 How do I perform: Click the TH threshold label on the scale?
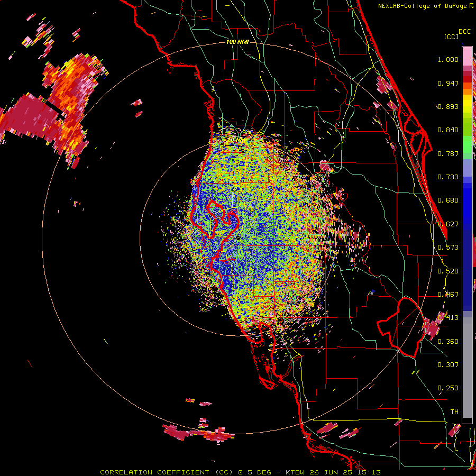coord(454,411)
